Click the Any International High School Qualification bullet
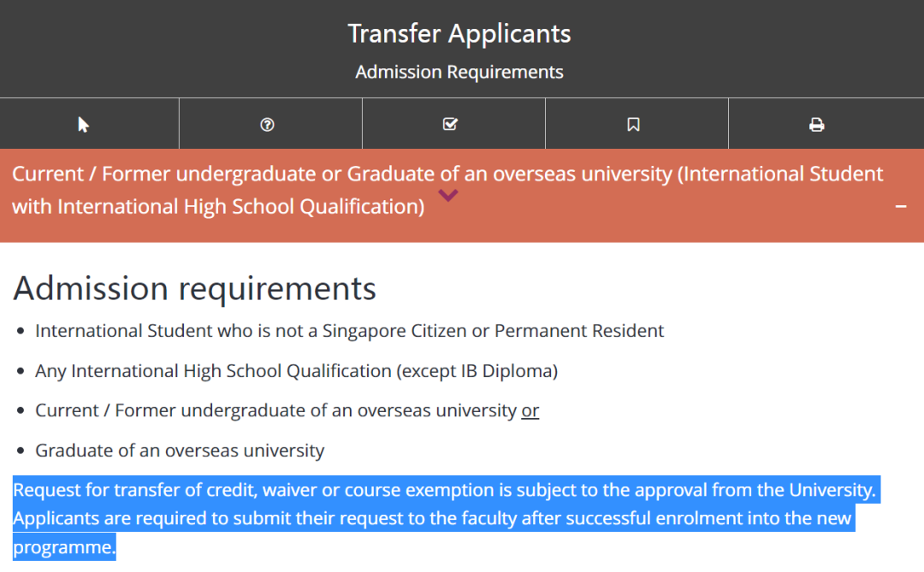 coord(296,371)
